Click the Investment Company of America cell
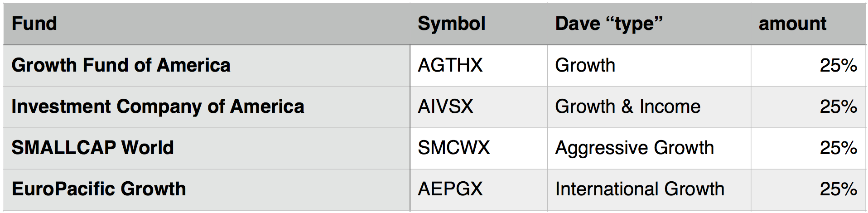The width and height of the screenshot is (868, 213). click(x=207, y=107)
